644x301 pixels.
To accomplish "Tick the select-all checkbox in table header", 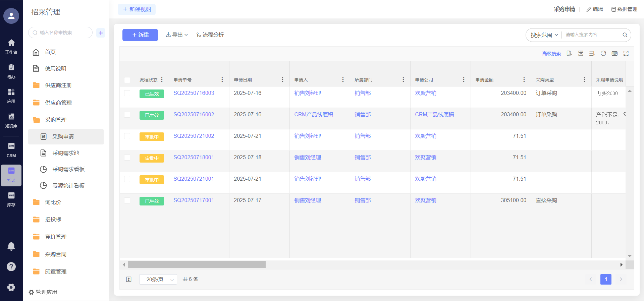I will (x=127, y=80).
